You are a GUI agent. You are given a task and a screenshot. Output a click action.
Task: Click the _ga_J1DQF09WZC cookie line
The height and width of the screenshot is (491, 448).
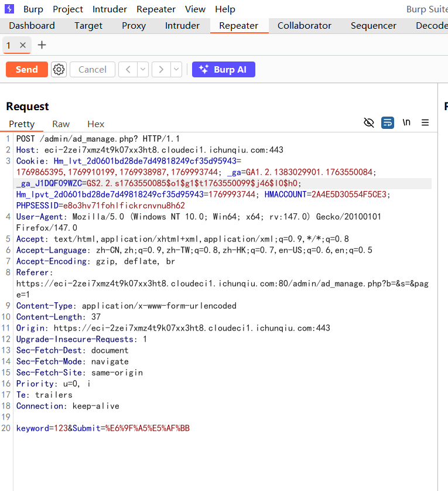[x=159, y=183]
